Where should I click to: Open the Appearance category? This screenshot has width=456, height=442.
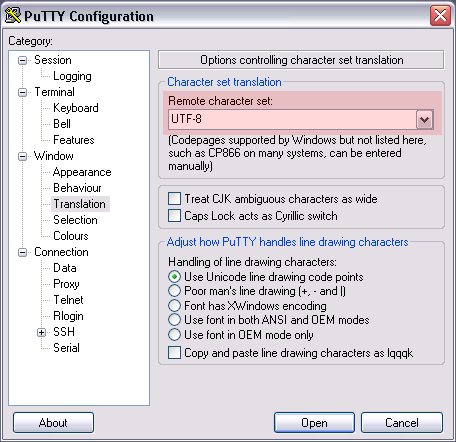[x=82, y=172]
